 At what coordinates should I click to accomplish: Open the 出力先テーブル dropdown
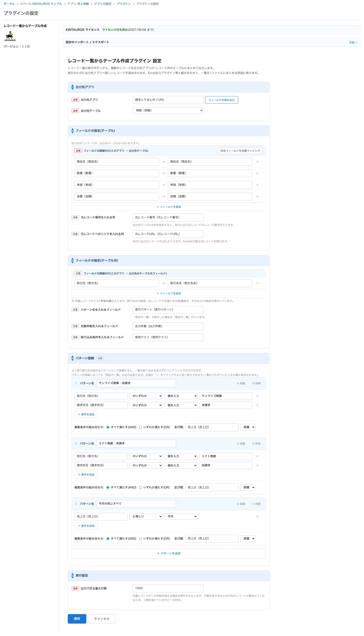tap(168, 111)
